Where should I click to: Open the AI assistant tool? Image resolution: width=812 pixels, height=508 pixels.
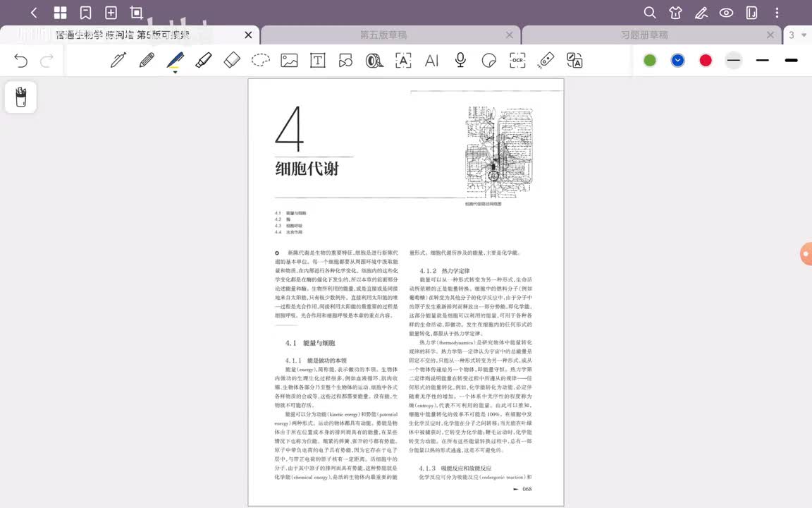431,61
